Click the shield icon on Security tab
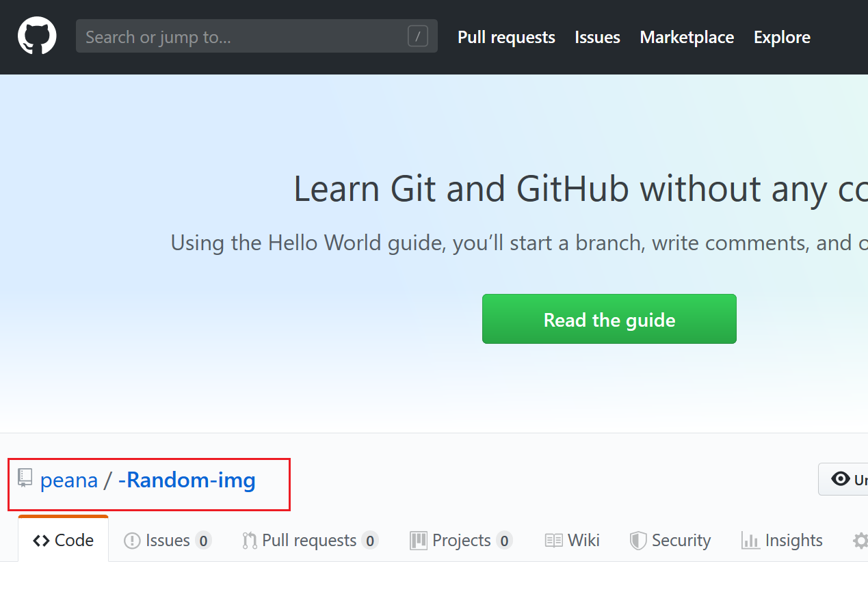Viewport: 868px width, 596px height. (638, 541)
